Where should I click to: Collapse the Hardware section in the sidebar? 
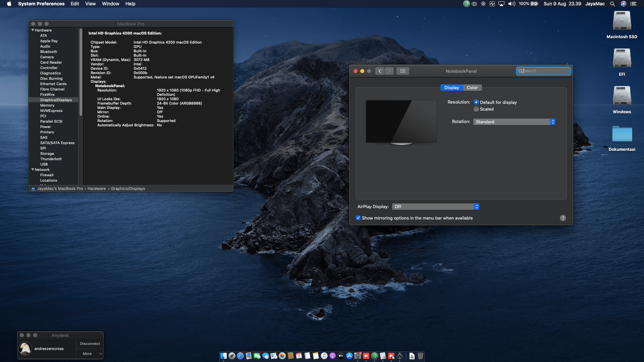click(33, 30)
